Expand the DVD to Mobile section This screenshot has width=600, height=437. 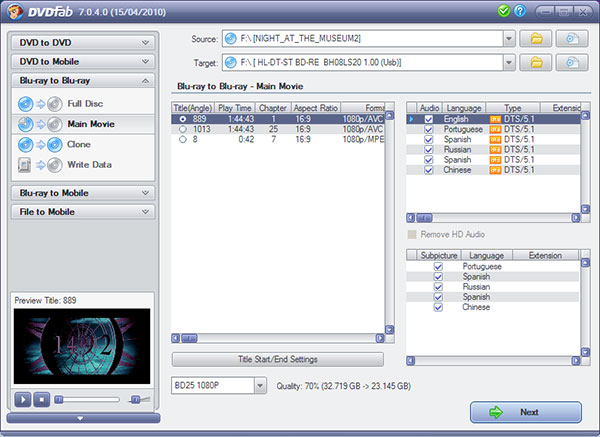(83, 61)
